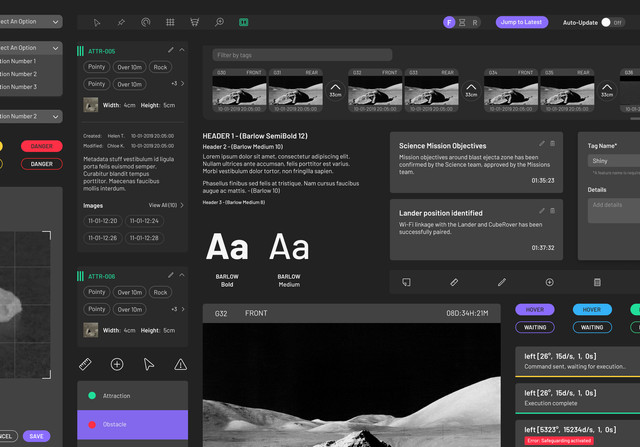This screenshot has height=447, width=640.
Task: Open the grid view icon in top toolbar
Action: 170,22
